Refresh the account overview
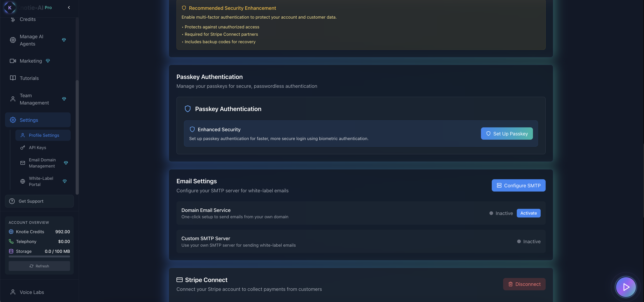 pyautogui.click(x=39, y=266)
